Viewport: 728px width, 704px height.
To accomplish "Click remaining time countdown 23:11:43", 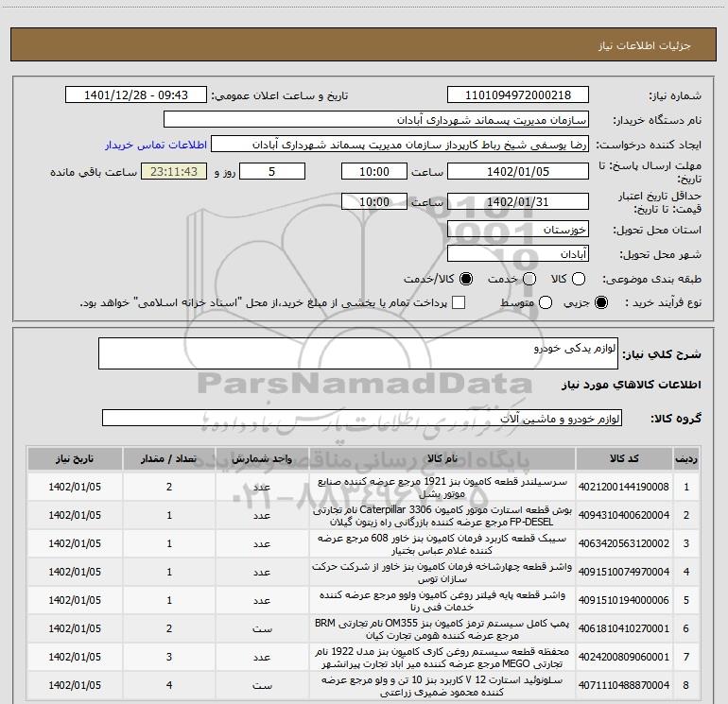I will point(174,171).
